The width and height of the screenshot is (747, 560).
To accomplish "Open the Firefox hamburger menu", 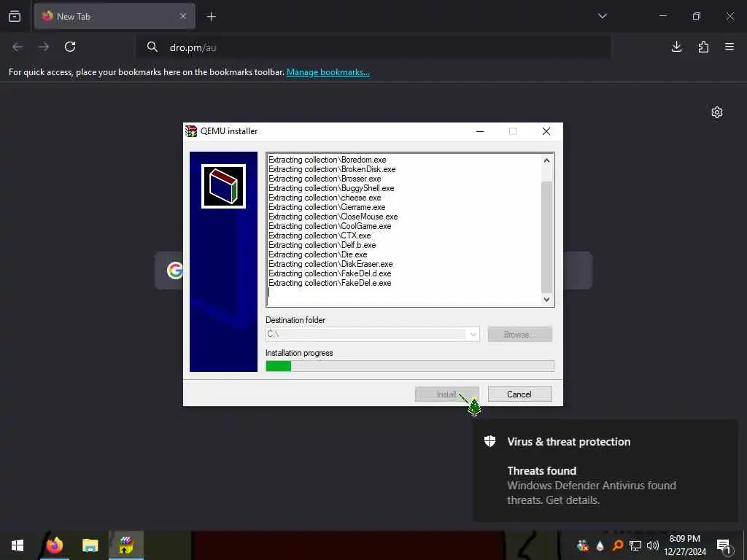I will pyautogui.click(x=729, y=47).
